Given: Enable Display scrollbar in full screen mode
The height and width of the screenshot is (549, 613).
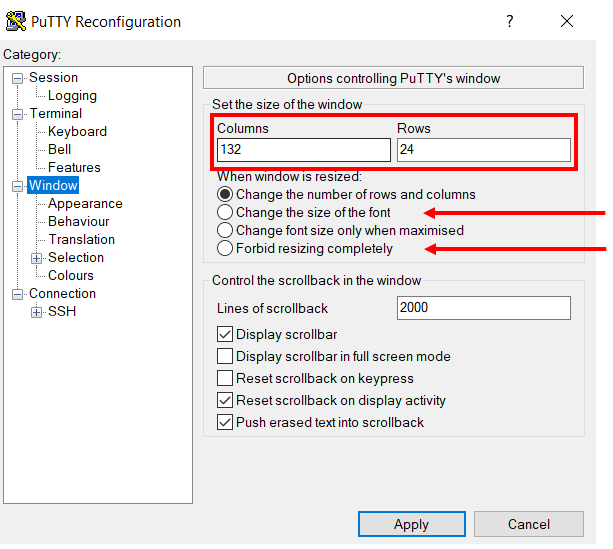Looking at the screenshot, I should [225, 357].
